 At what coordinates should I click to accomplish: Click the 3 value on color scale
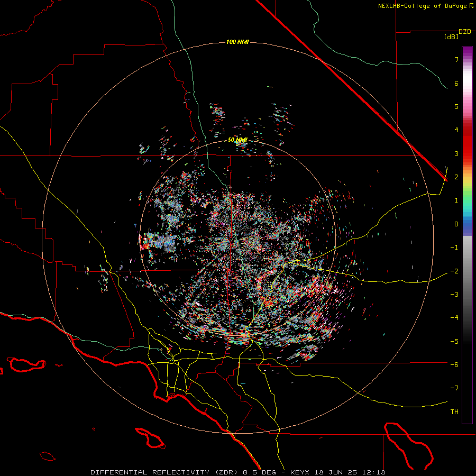456,153
